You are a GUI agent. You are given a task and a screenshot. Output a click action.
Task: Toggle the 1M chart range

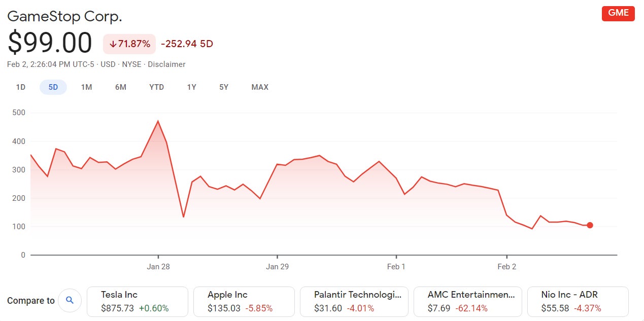tap(86, 87)
